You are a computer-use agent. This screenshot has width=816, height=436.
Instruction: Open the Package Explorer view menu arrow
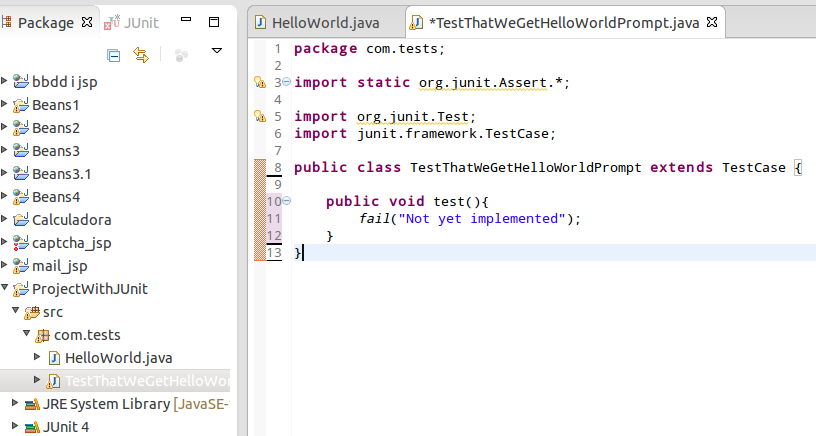tap(217, 51)
